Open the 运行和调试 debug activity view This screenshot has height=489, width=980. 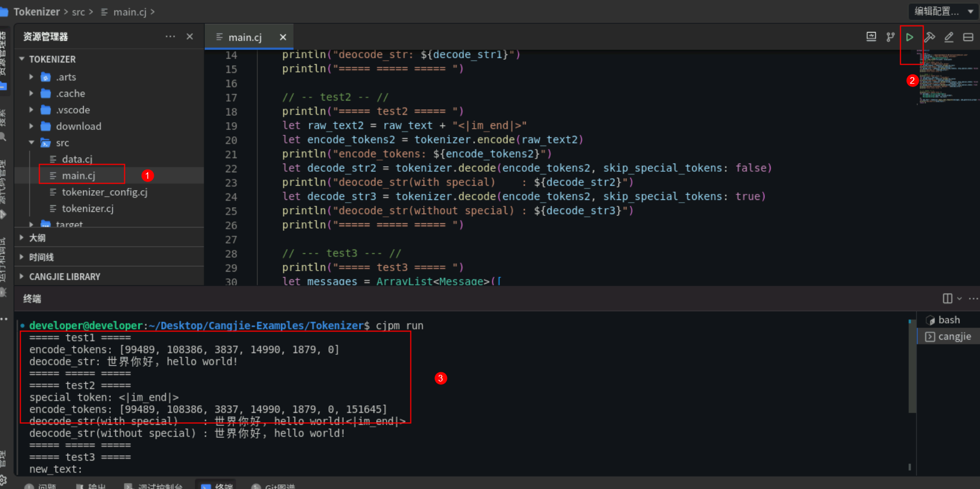(x=3, y=266)
